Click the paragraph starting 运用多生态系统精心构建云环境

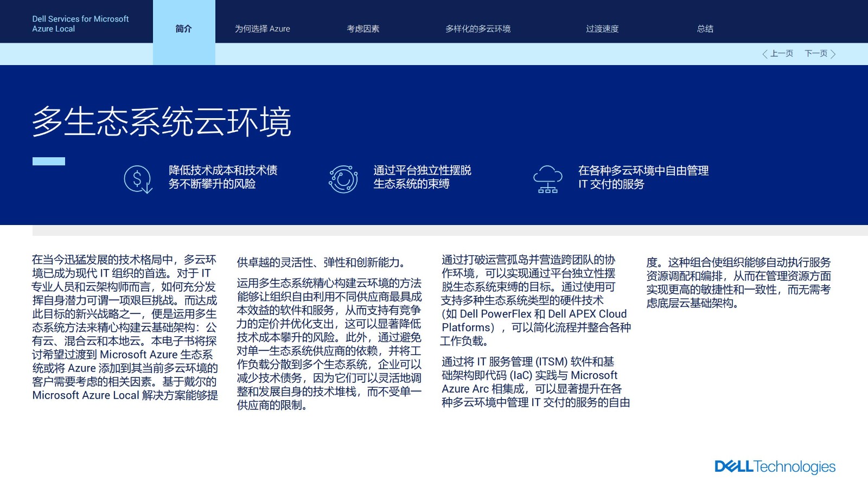(x=329, y=344)
